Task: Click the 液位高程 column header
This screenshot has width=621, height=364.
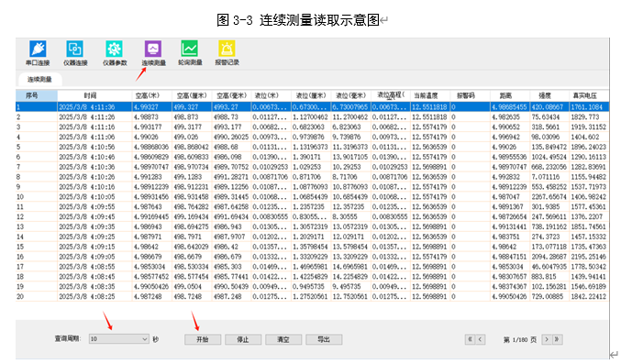Action: tap(391, 95)
